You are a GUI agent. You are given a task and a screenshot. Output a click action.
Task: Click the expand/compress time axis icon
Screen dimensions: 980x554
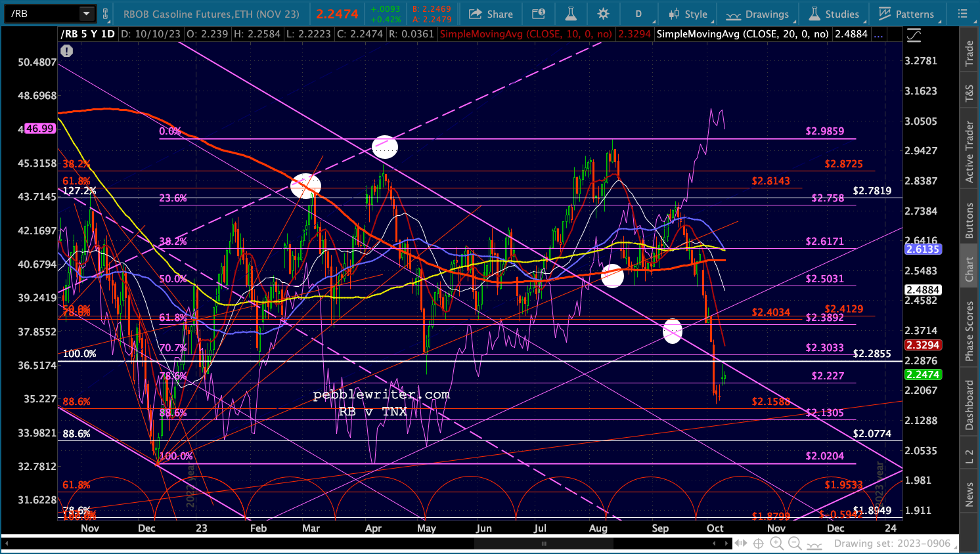pos(741,543)
